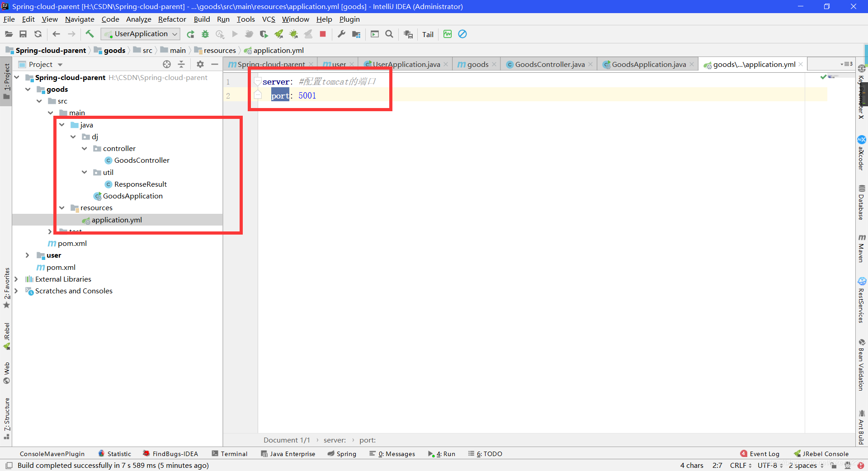The width and height of the screenshot is (868, 471).
Task: Open the Navigate menu
Action: [x=80, y=19]
